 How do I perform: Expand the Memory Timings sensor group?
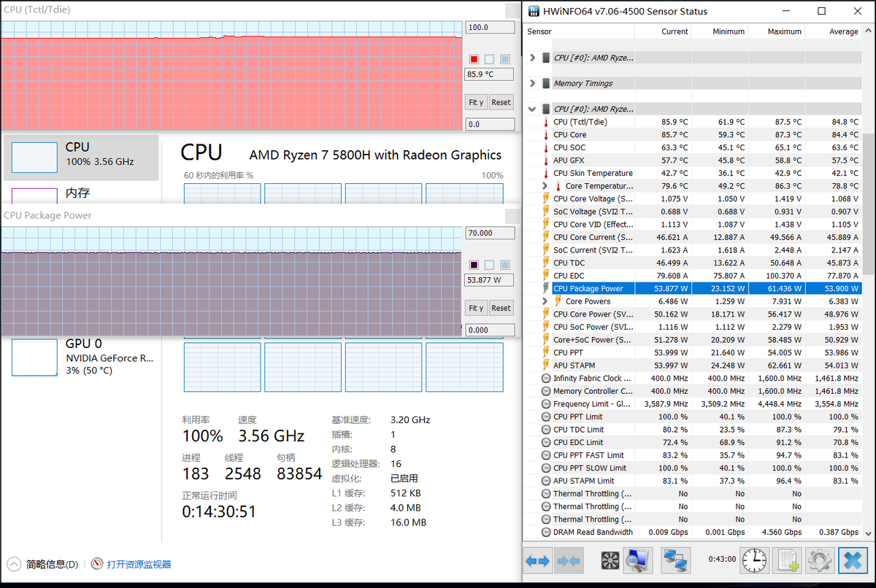click(532, 83)
